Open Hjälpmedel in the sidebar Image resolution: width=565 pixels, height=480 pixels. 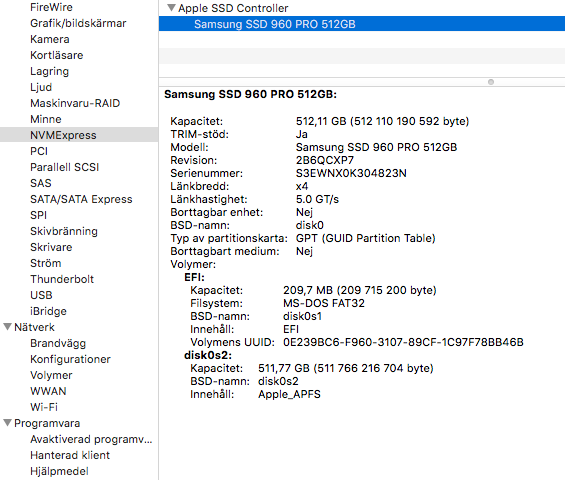pos(59,471)
